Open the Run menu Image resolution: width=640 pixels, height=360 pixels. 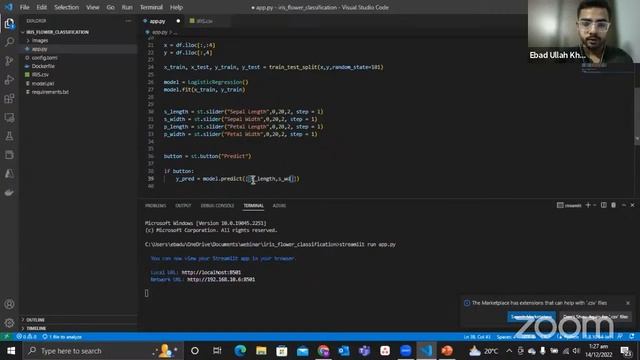coord(127,7)
